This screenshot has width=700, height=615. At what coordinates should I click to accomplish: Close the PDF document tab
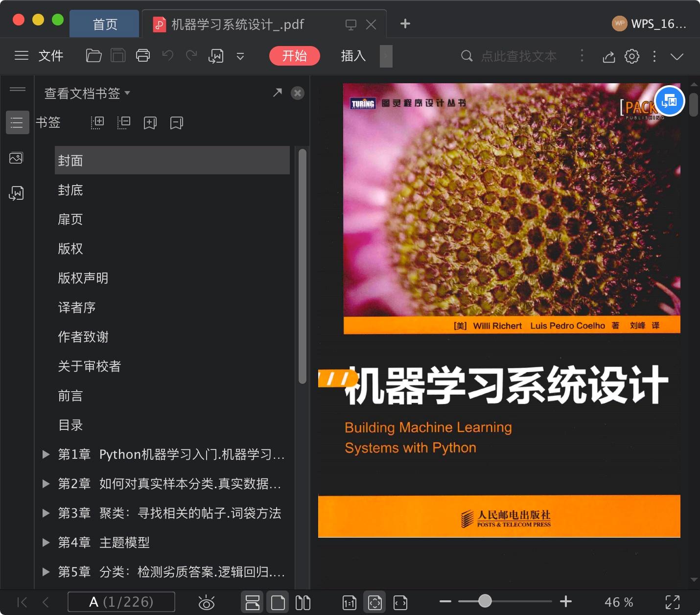click(x=371, y=24)
